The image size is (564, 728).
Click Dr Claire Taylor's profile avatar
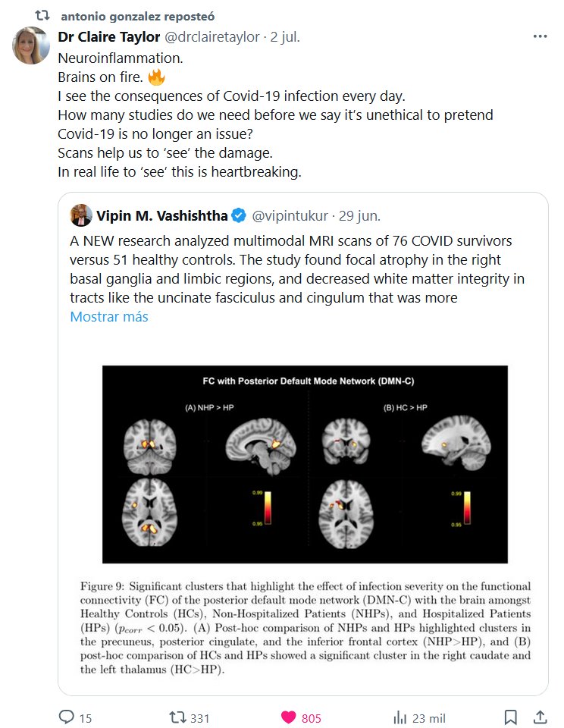pyautogui.click(x=32, y=45)
